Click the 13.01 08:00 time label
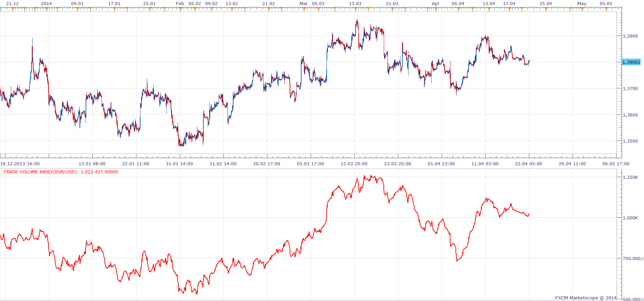The image size is (644, 301). click(x=92, y=164)
